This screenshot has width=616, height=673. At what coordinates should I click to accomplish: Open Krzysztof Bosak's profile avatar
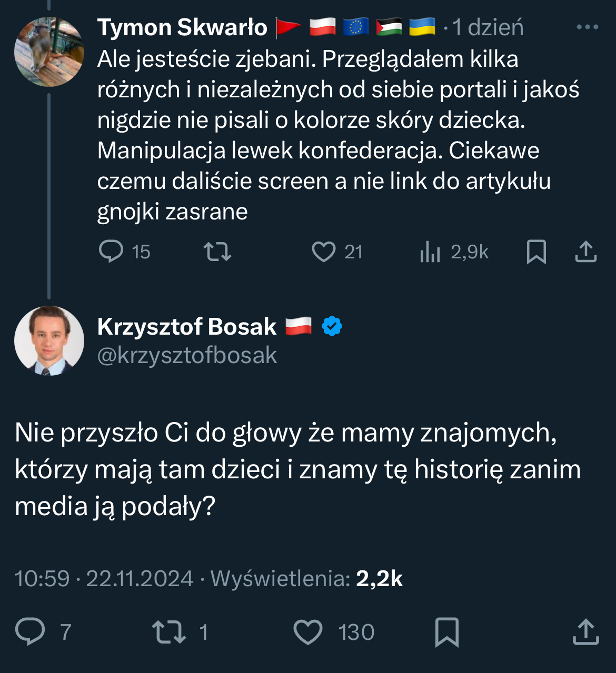(49, 340)
